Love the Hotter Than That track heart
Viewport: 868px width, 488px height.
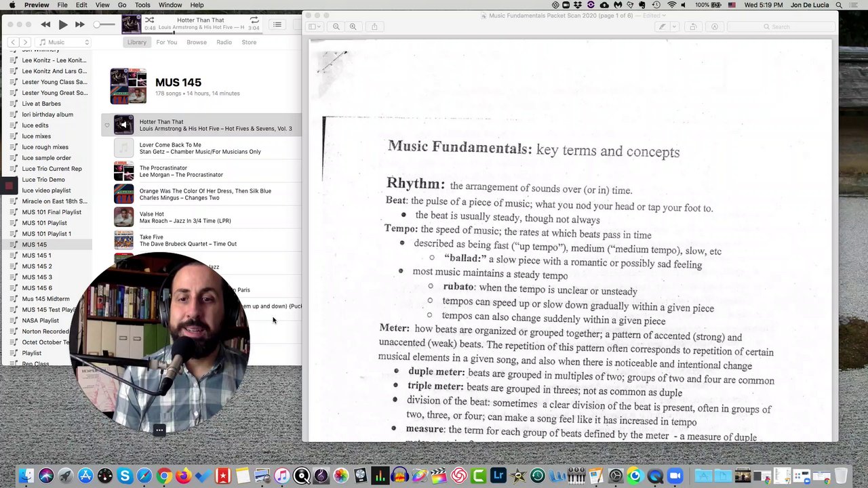point(106,125)
